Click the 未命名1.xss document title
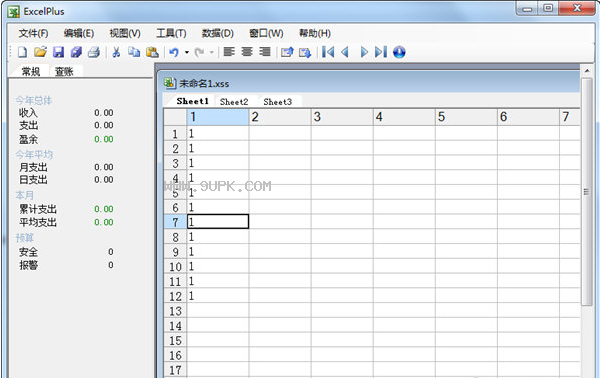The height and width of the screenshot is (378, 600). pos(204,84)
